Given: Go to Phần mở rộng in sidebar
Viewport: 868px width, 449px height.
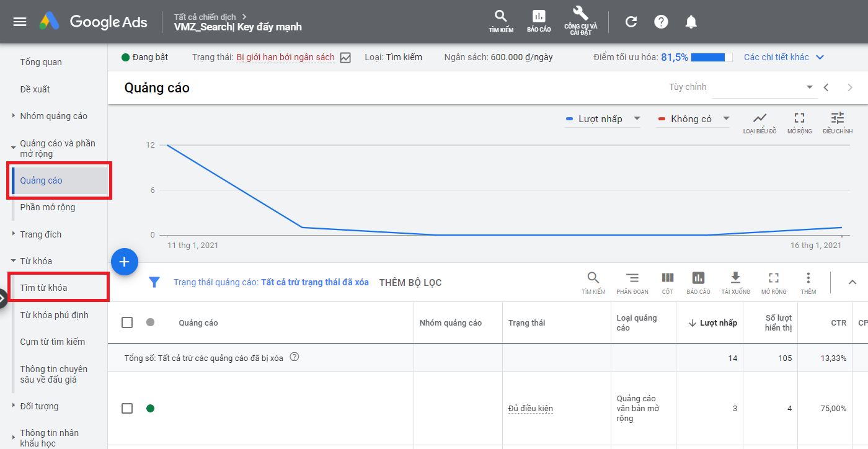Looking at the screenshot, I should click(48, 207).
